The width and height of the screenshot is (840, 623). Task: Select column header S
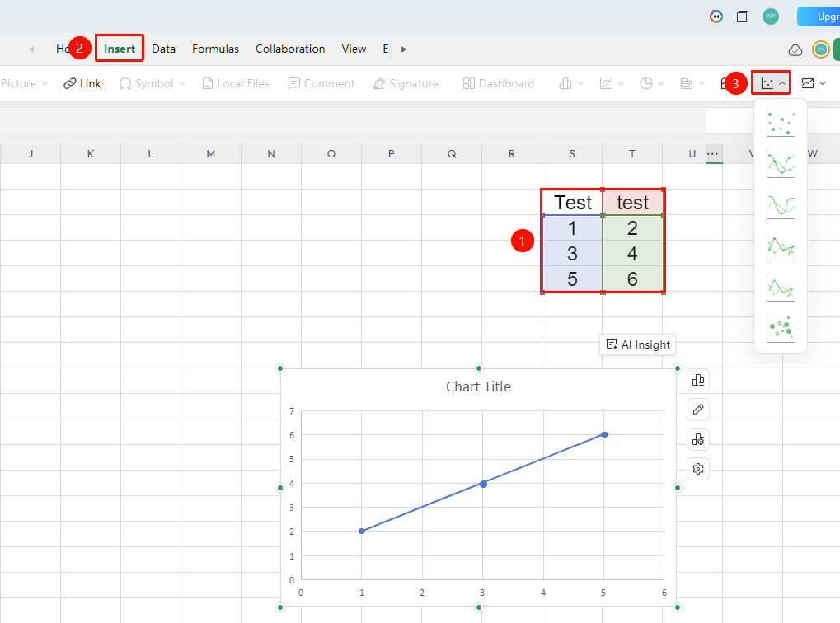[572, 154]
